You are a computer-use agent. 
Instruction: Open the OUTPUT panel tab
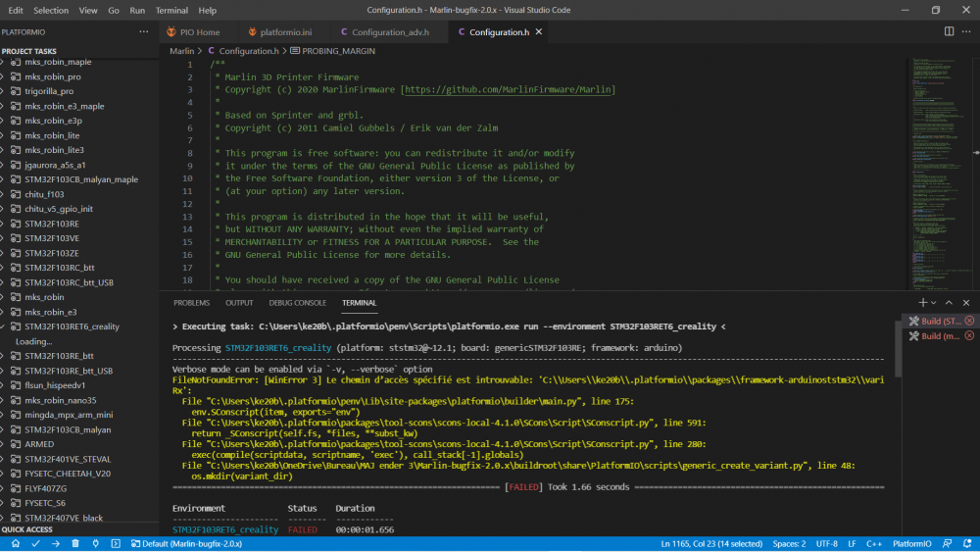(239, 303)
